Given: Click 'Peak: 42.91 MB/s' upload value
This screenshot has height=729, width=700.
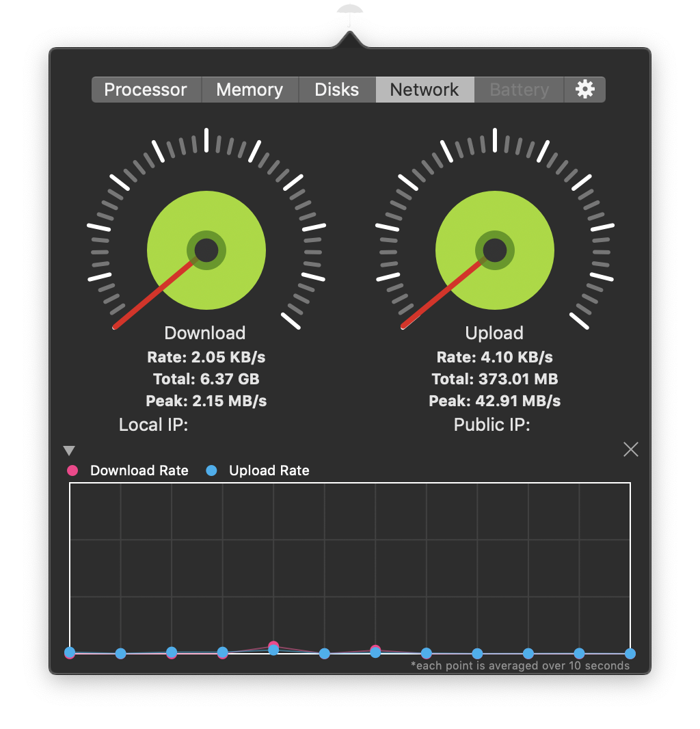Looking at the screenshot, I should 494,401.
